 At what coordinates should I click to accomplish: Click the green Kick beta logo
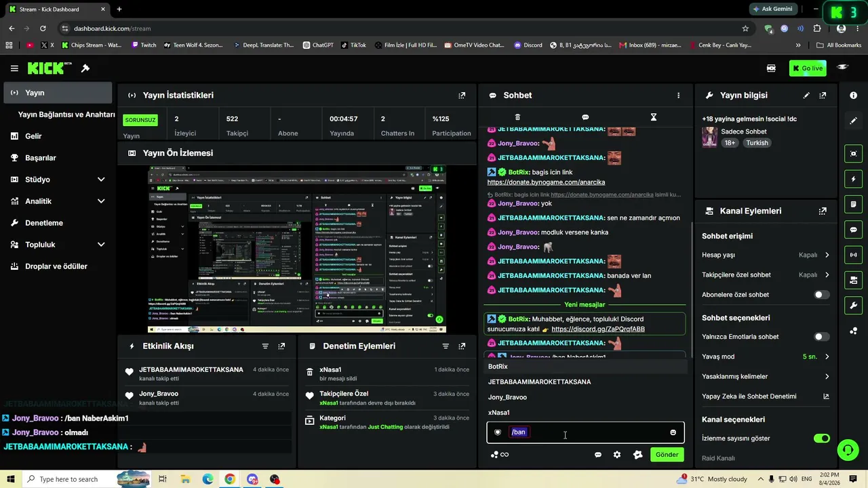point(50,68)
